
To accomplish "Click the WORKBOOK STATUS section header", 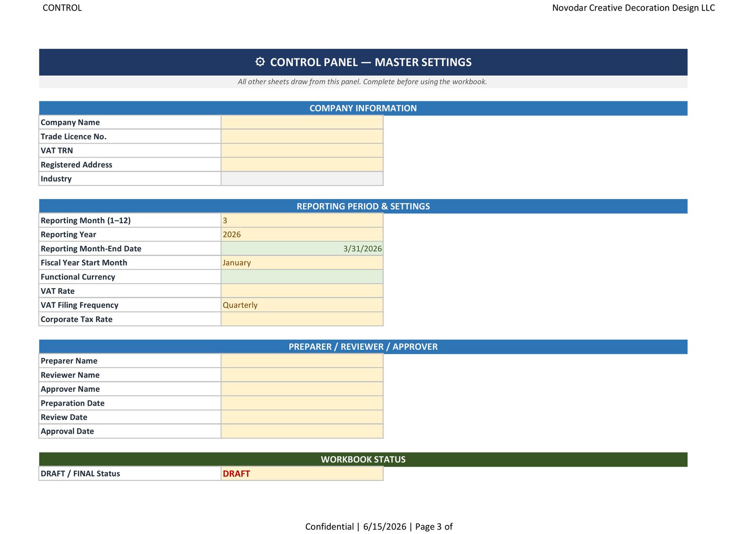I will (363, 459).
